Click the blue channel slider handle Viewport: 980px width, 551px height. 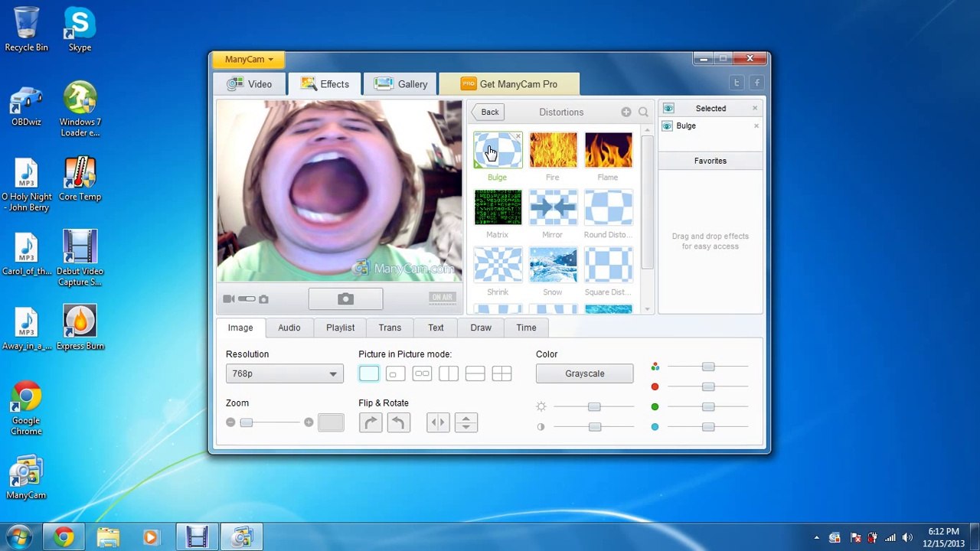coord(708,427)
